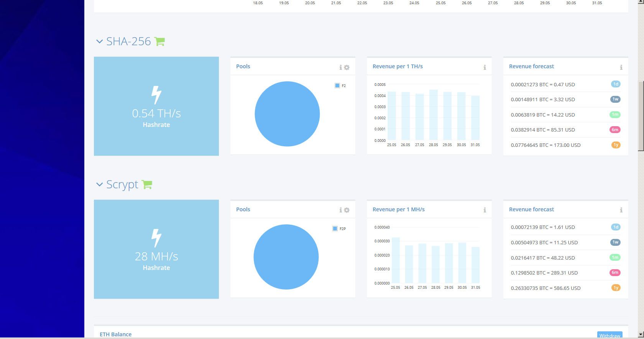Click the SHA-256 shopping cart icon
644x339 pixels.
pyautogui.click(x=159, y=41)
